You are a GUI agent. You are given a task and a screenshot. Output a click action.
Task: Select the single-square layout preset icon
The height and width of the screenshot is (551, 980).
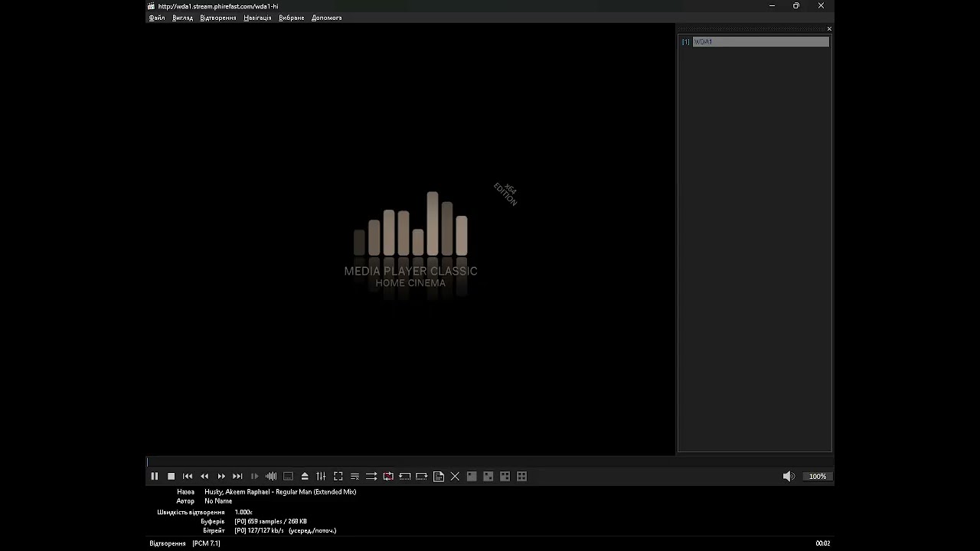tap(472, 476)
